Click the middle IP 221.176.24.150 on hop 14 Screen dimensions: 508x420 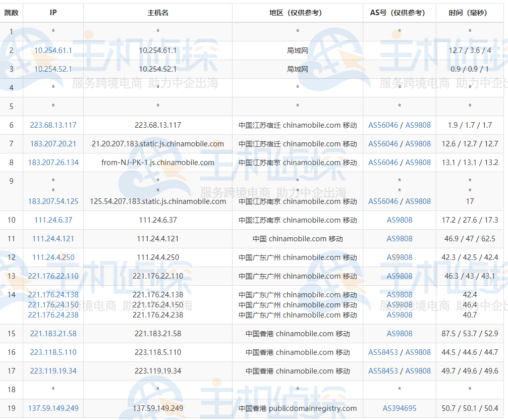[x=52, y=305]
